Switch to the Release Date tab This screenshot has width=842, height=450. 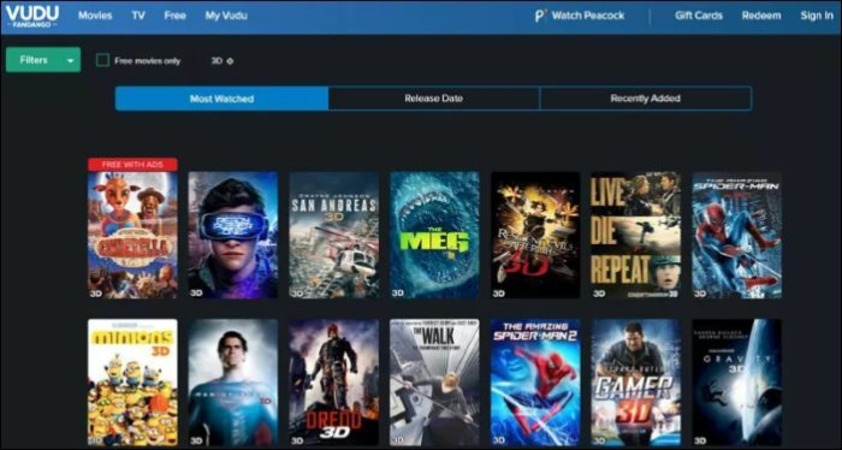pos(434,99)
